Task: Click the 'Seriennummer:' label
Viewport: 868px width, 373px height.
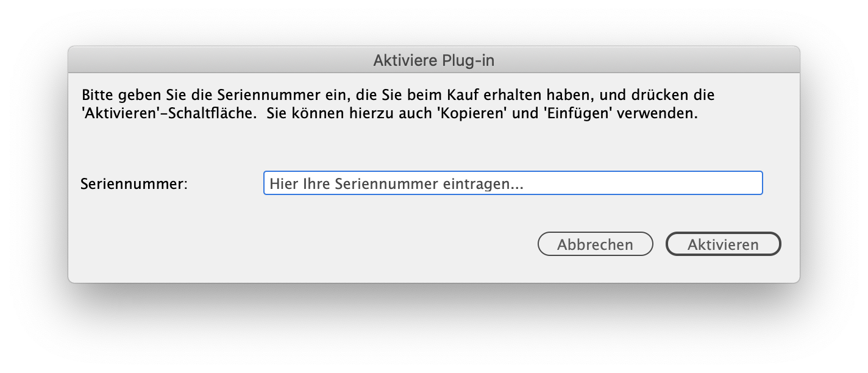Action: point(133,183)
